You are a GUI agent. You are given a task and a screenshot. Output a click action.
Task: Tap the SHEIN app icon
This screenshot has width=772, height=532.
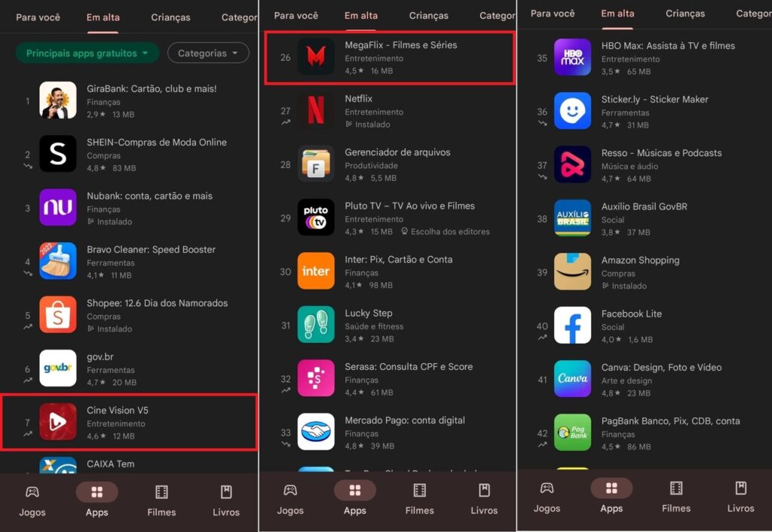(57, 154)
